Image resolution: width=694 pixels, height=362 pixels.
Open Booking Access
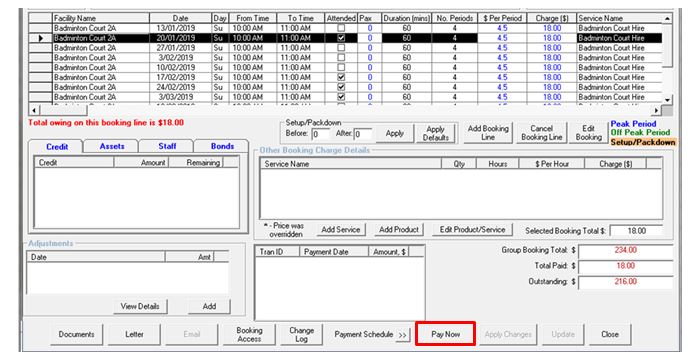[x=249, y=334]
